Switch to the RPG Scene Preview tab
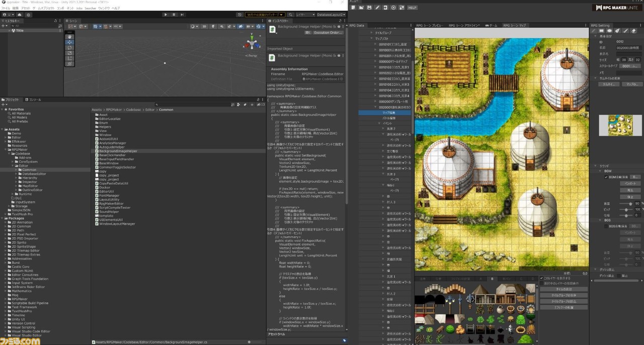 tap(430, 25)
